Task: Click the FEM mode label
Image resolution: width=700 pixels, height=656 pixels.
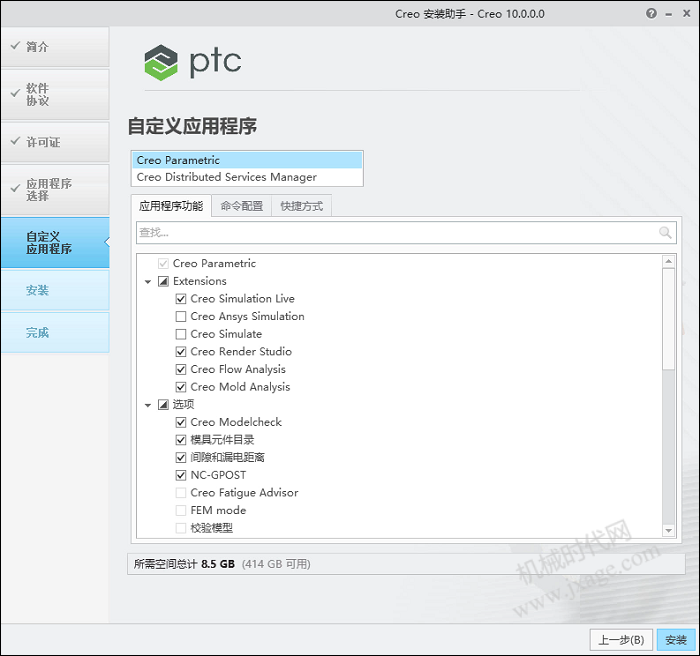Action: [x=218, y=510]
